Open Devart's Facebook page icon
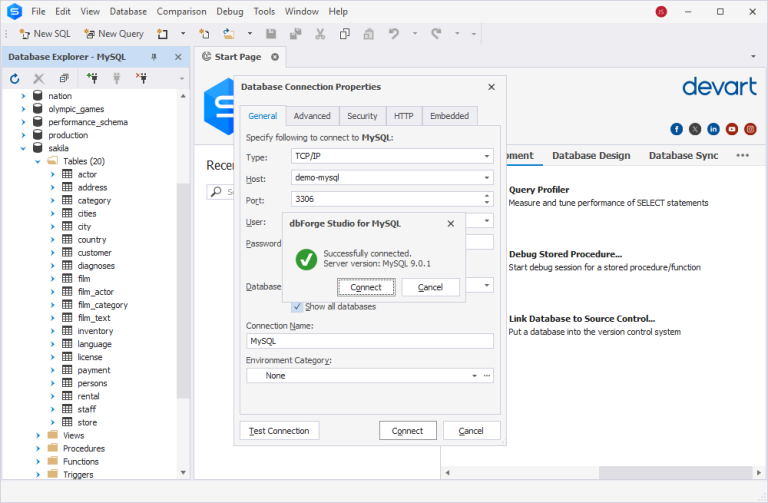This screenshot has height=503, width=768. point(677,129)
